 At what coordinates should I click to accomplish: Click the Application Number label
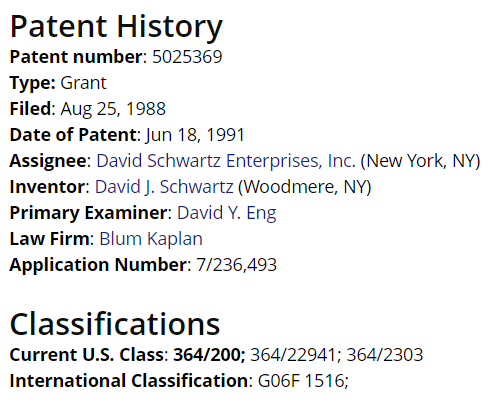tap(98, 265)
